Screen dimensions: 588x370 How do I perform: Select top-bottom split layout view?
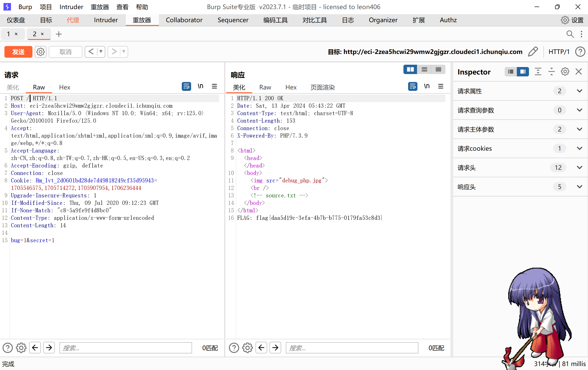click(424, 69)
